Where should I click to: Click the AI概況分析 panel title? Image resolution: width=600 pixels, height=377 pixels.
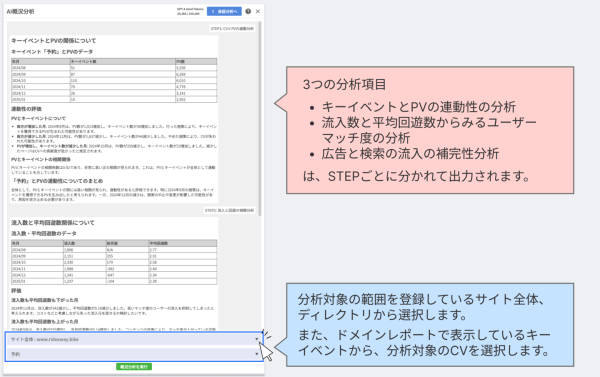pyautogui.click(x=20, y=11)
